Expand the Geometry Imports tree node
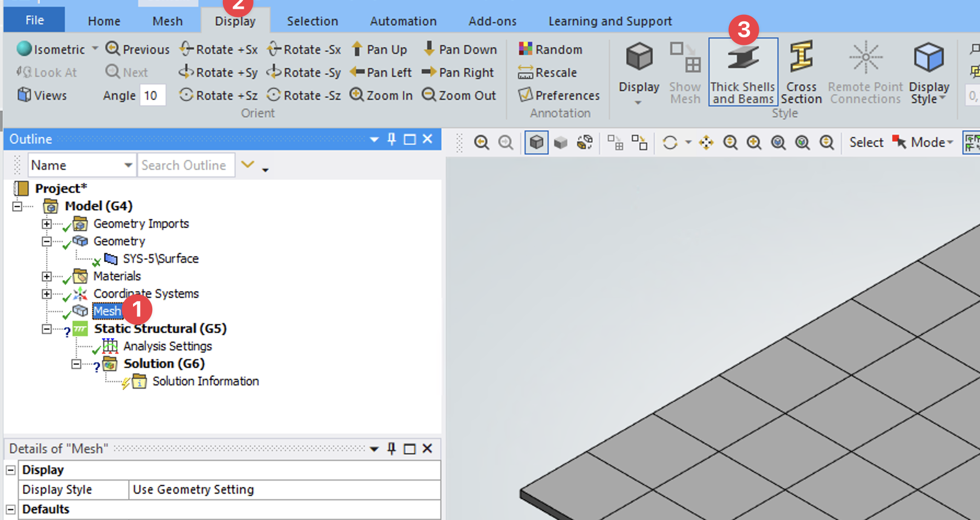Screen dimensions: 980x520 [x=47, y=224]
